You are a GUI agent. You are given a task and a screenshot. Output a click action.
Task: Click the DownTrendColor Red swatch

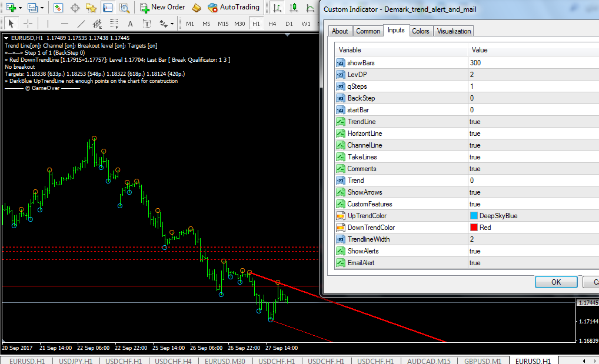(474, 228)
